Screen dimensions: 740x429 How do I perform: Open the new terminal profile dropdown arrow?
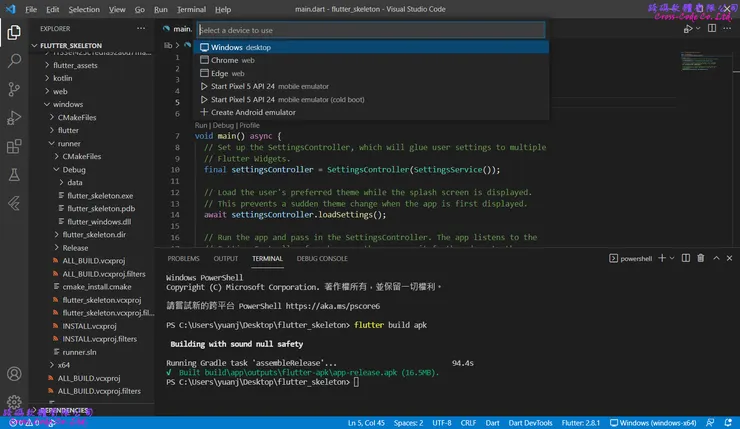point(672,258)
